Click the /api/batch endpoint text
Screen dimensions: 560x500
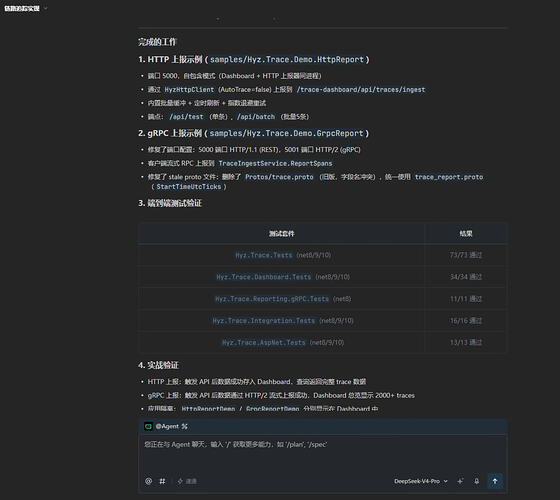tap(256, 117)
